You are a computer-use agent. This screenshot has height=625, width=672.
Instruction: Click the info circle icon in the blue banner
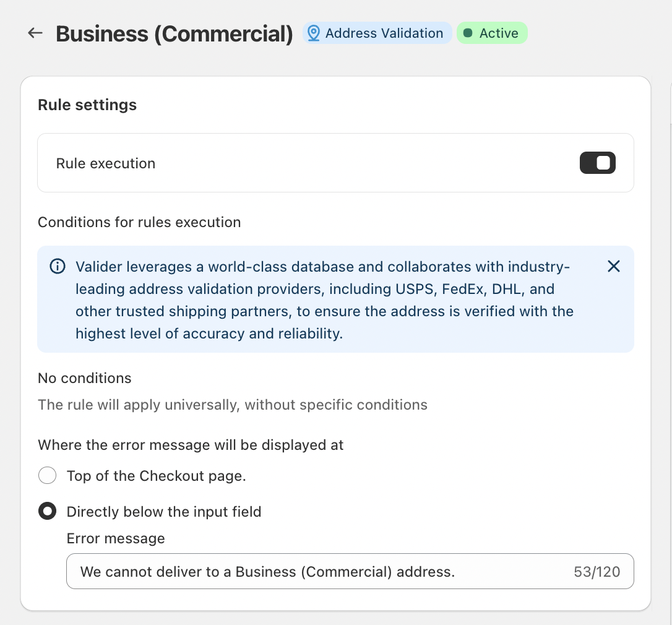point(57,267)
